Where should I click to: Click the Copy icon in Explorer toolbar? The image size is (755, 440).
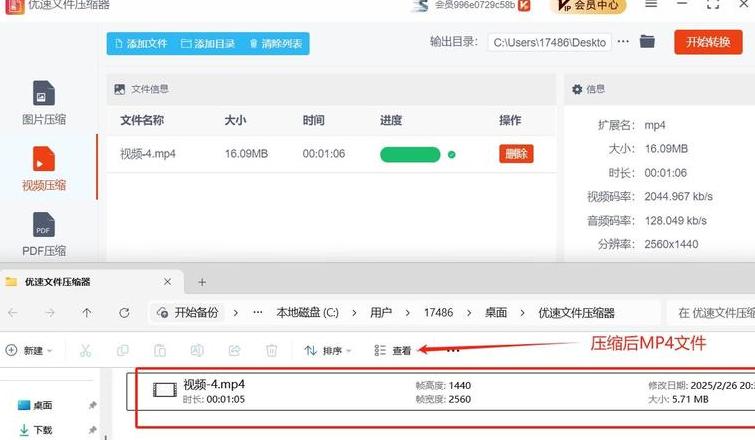(123, 350)
